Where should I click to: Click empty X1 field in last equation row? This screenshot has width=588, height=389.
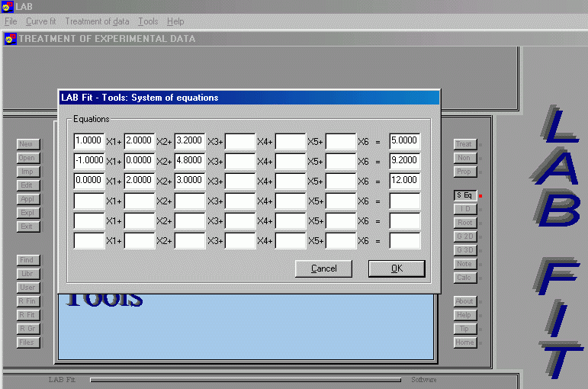(x=89, y=240)
